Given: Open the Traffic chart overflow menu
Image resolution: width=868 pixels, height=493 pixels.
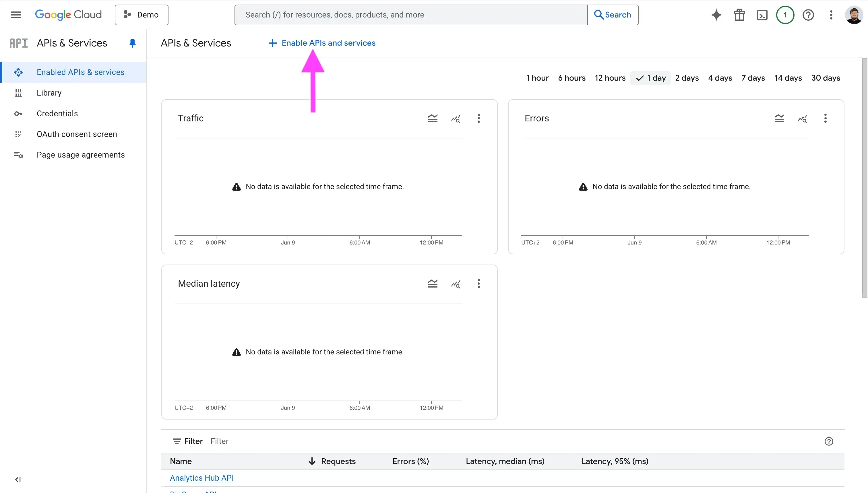Looking at the screenshot, I should coord(478,118).
